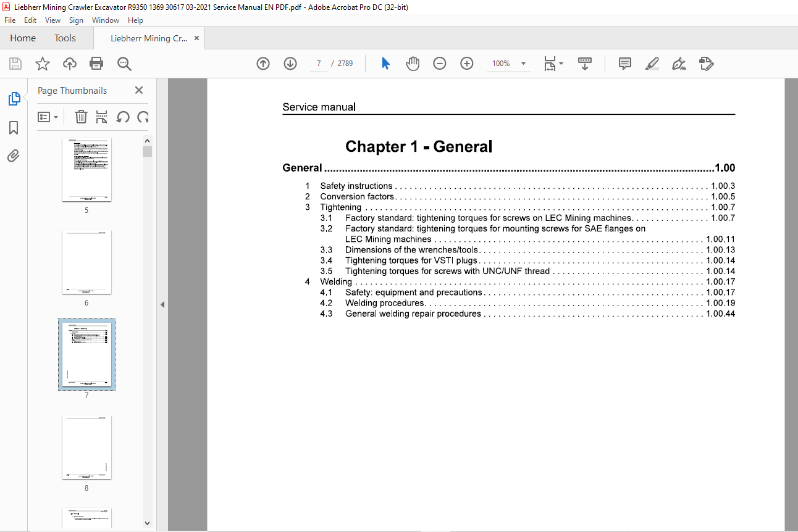Close the Page Thumbnails panel

[139, 90]
